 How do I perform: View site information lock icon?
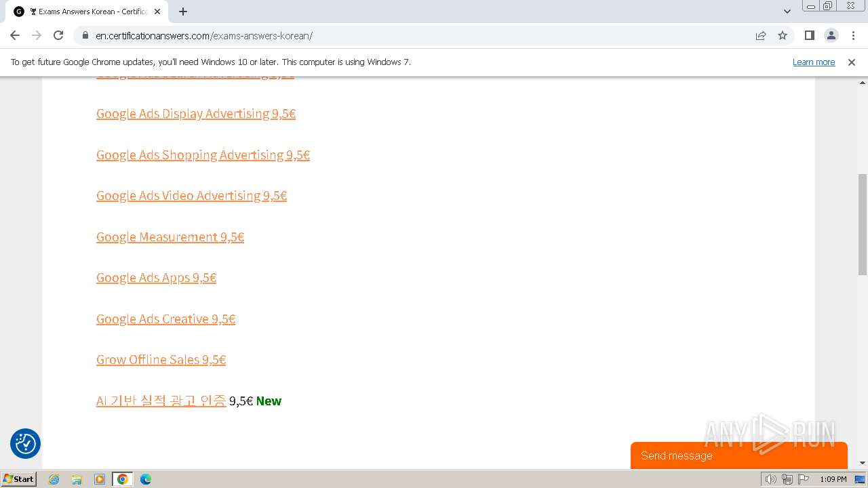(x=85, y=35)
